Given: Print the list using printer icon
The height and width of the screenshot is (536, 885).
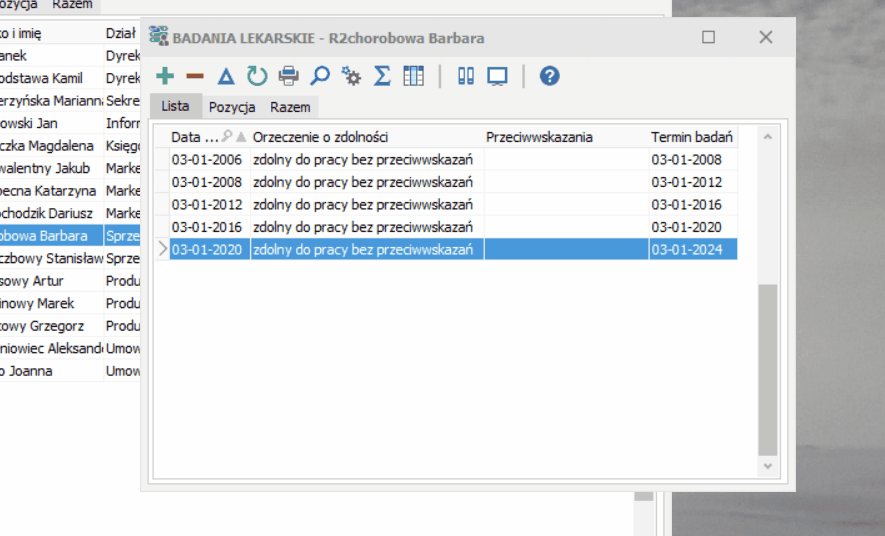Looking at the screenshot, I should (x=288, y=76).
